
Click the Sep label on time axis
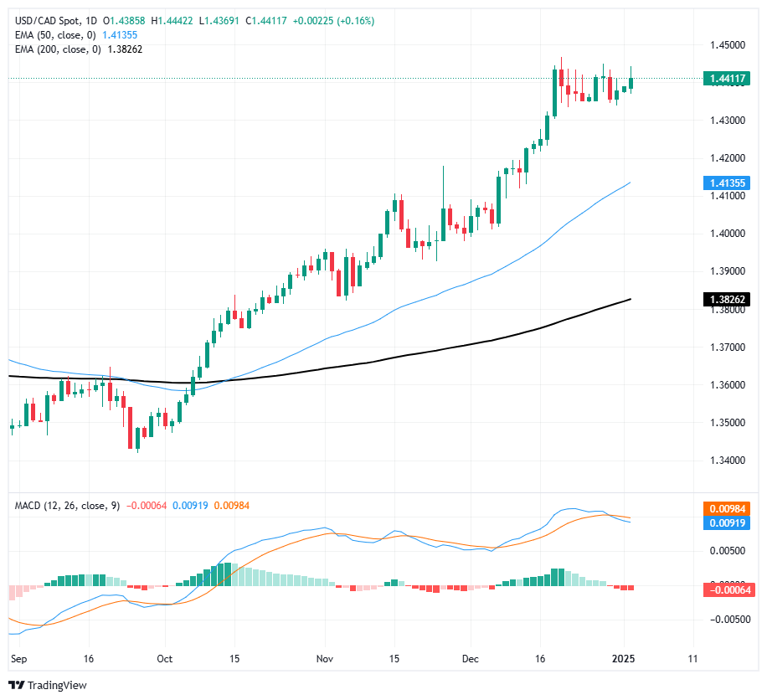pos(18,658)
